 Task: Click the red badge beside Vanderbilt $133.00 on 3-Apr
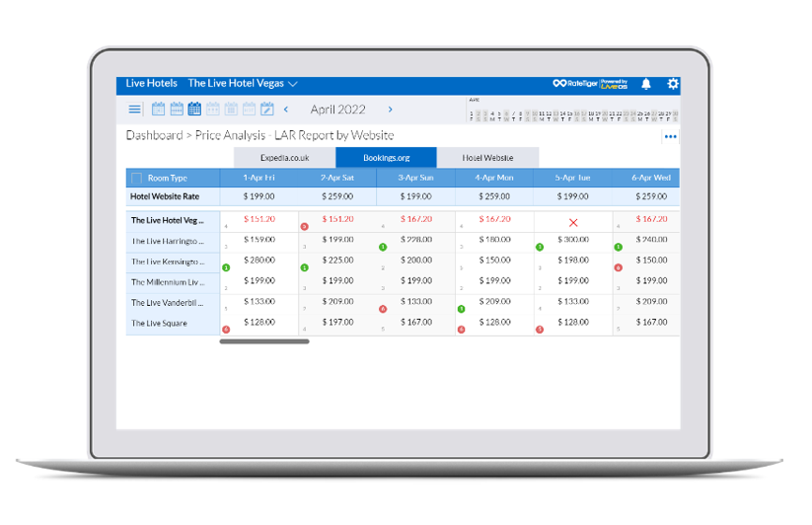pos(383,309)
